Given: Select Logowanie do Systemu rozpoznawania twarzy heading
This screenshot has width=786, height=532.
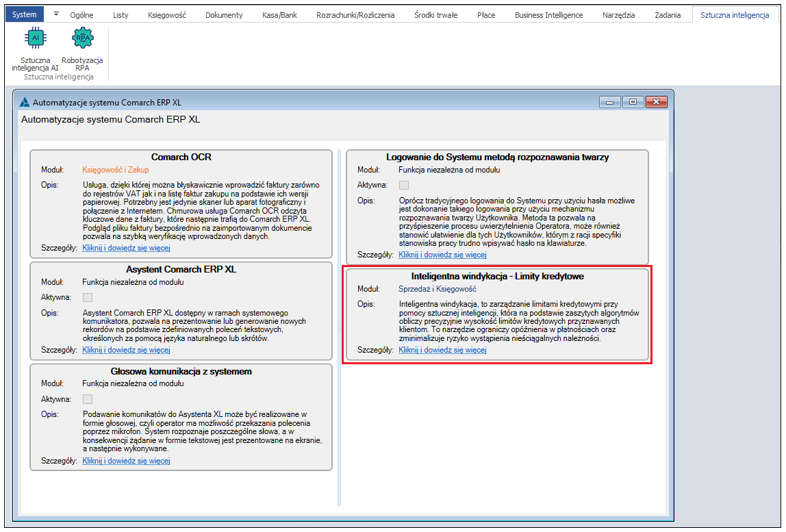Looking at the screenshot, I should [x=497, y=157].
